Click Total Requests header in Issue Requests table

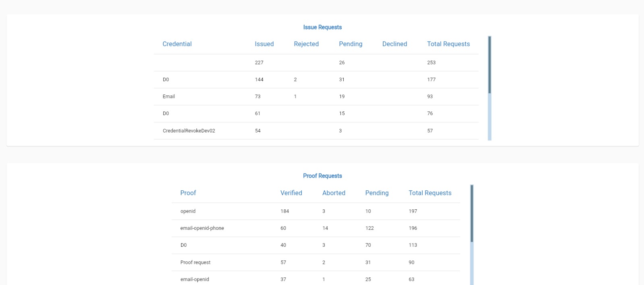(x=448, y=44)
